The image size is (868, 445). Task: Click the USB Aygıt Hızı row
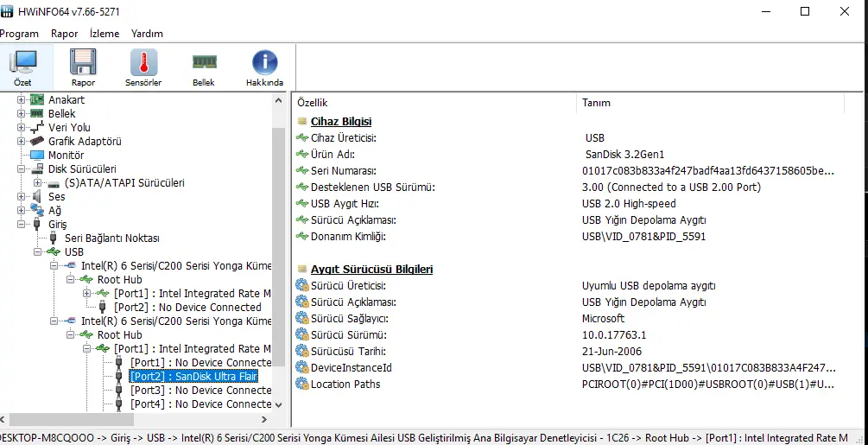click(x=570, y=204)
